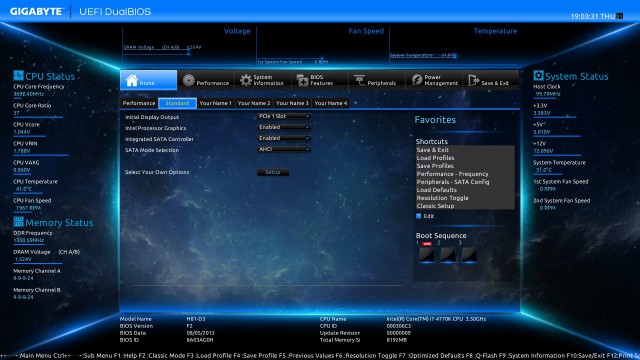Open the Your Name 3 tab

[x=292, y=103]
